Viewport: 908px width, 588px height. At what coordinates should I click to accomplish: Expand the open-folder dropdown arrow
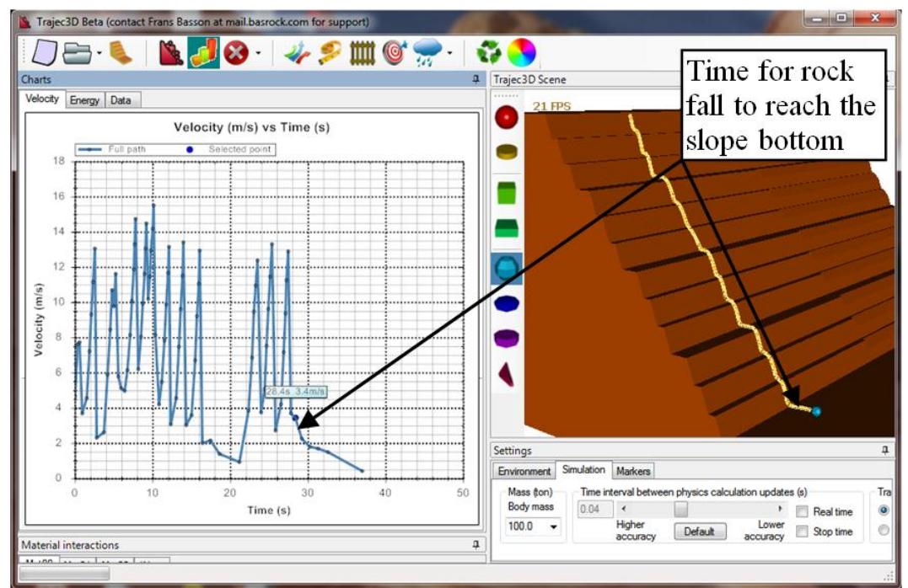click(99, 53)
